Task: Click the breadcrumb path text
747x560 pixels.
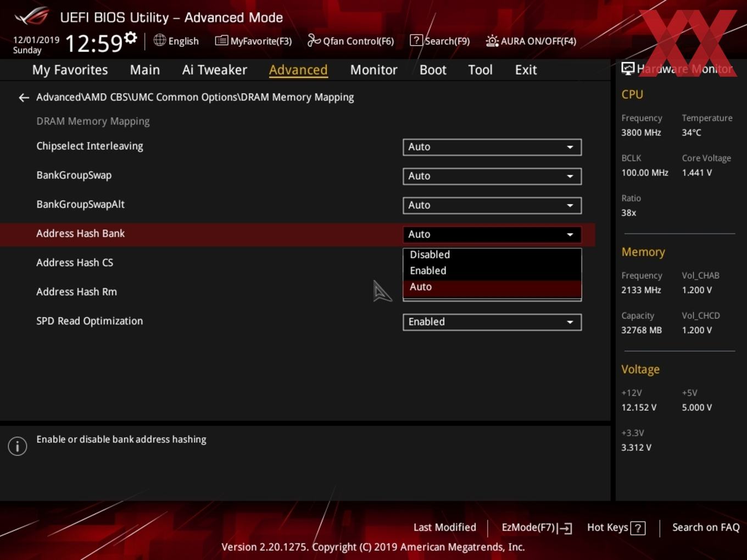Action: (x=195, y=97)
